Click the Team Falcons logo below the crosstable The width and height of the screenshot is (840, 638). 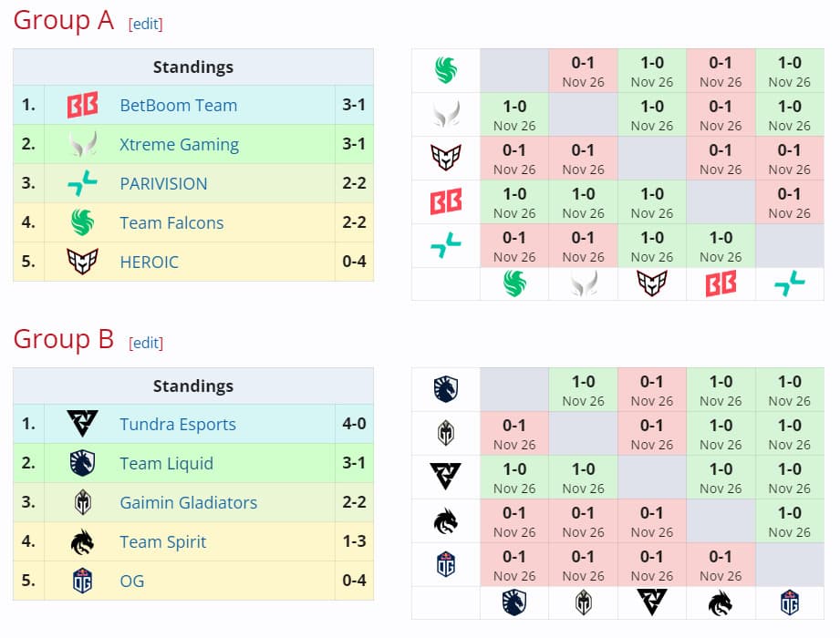[513, 283]
